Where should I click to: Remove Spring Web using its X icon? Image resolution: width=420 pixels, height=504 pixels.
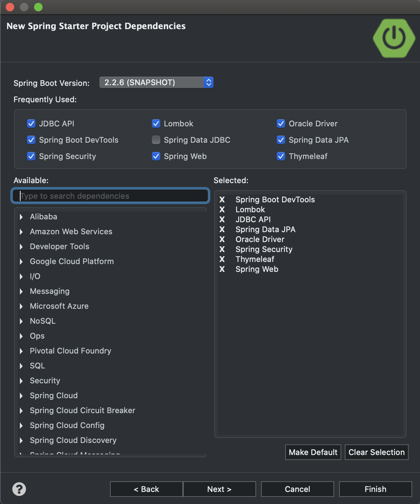[x=222, y=269]
